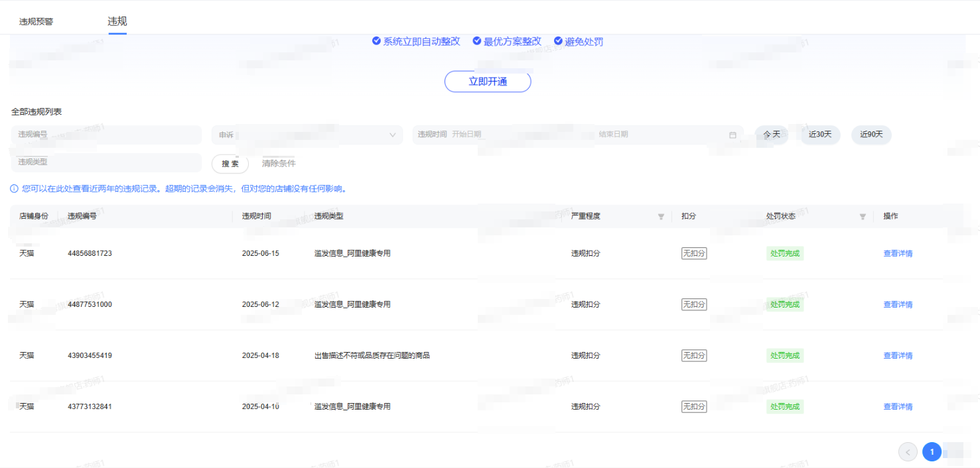
Task: Go to previous page with left arrow
Action: click(908, 451)
